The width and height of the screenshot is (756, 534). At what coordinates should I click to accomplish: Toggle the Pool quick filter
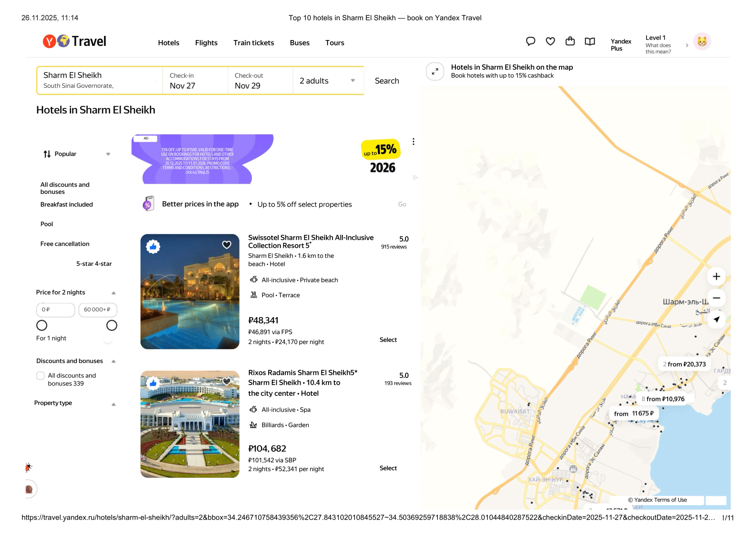[47, 224]
